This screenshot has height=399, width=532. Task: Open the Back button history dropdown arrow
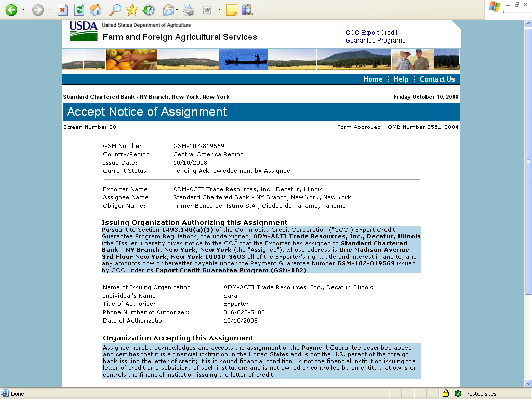pos(23,10)
